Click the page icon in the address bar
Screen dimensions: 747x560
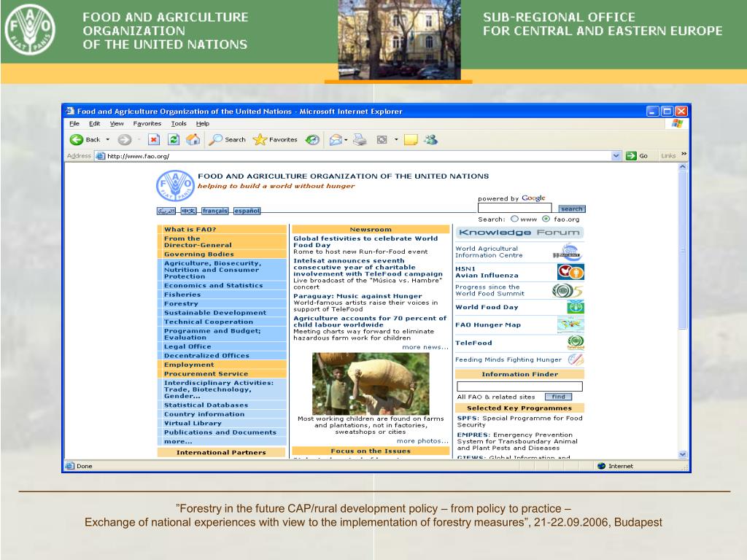(100, 156)
